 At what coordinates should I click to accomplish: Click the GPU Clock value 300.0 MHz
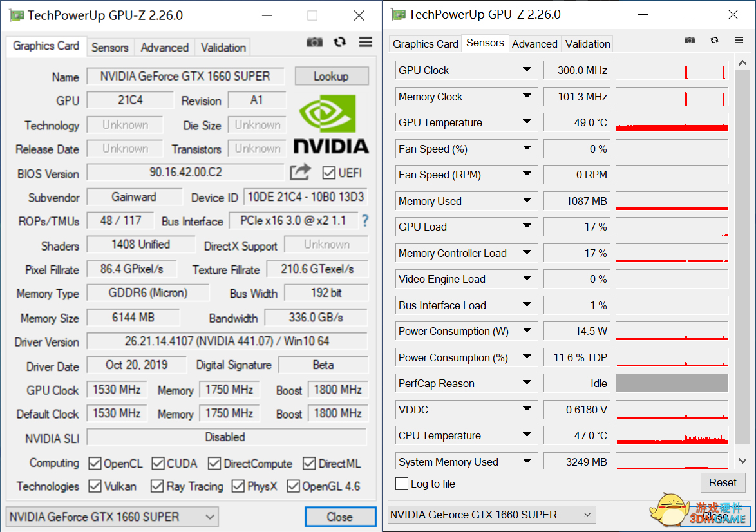[x=576, y=70]
